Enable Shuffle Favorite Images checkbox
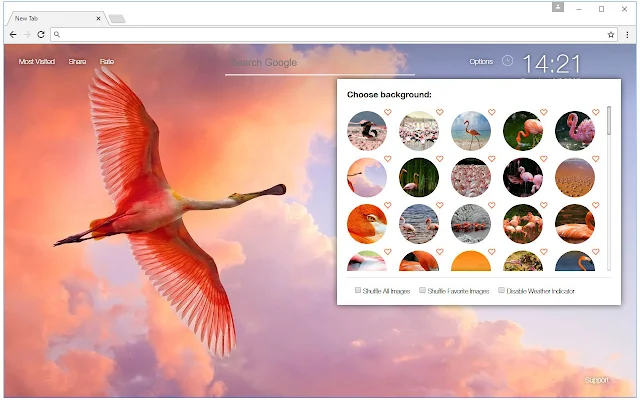 point(422,290)
